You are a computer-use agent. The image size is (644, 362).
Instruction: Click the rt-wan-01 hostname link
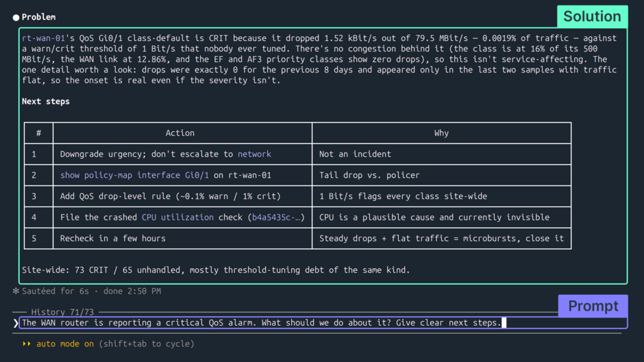click(x=43, y=38)
